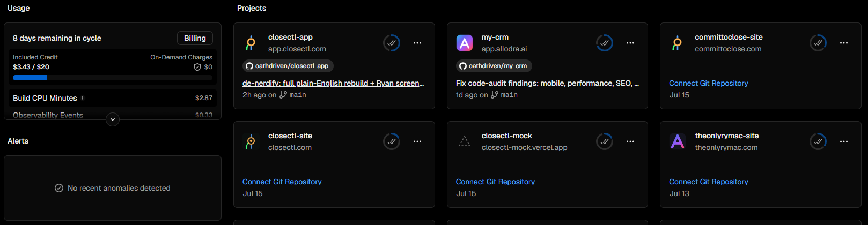868x225 pixels.
Task: Click the closectl-app project name
Action: 290,37
